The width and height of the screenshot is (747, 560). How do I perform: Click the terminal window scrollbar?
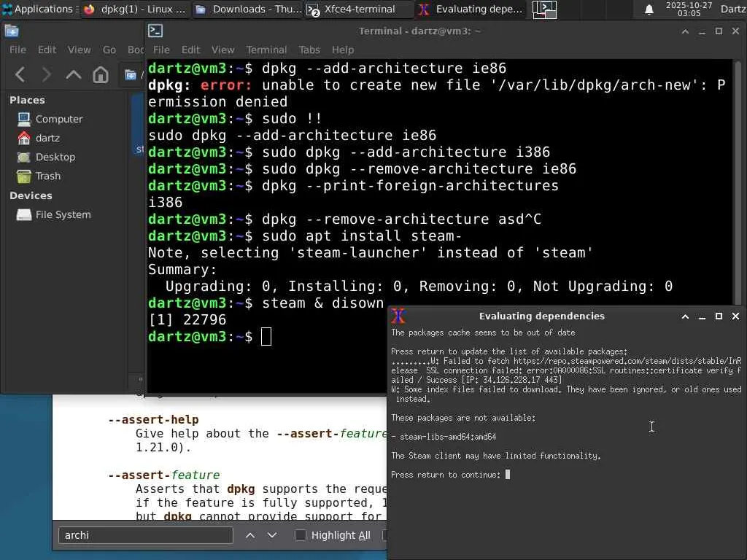(738, 181)
